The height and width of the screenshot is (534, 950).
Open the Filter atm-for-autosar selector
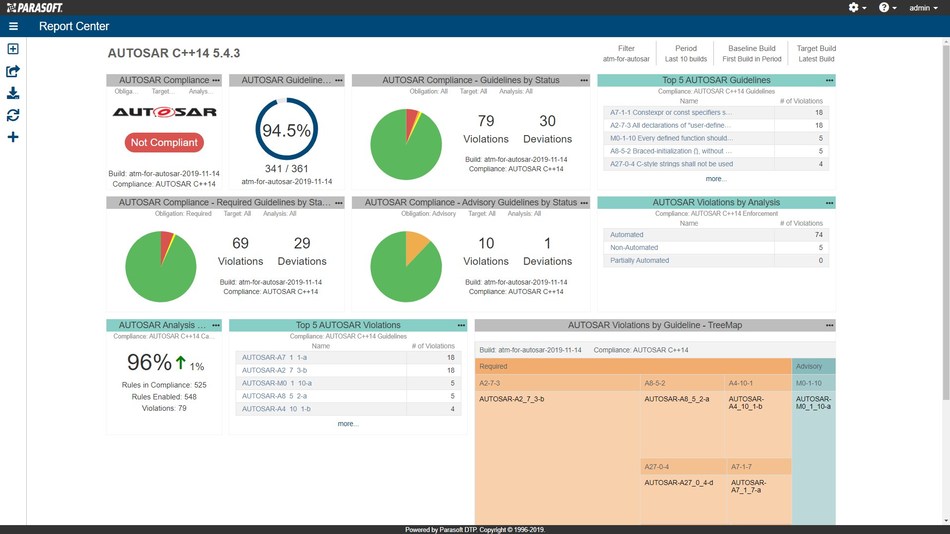[626, 53]
